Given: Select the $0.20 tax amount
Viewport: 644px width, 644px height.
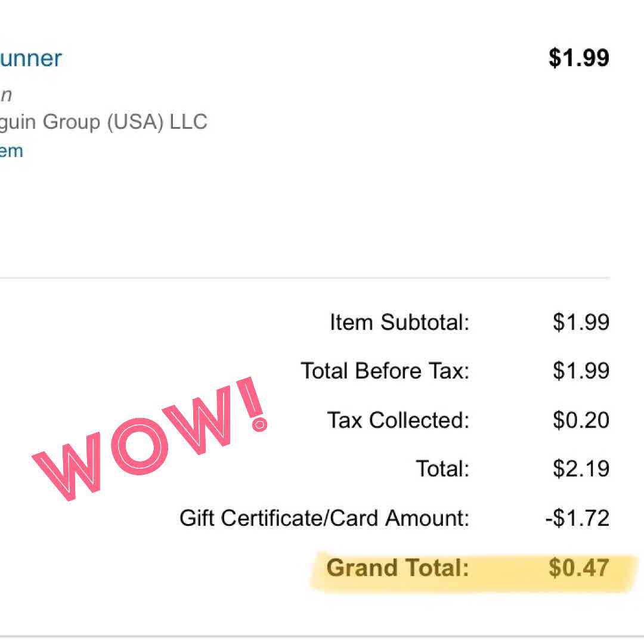Looking at the screenshot, I should coord(580,420).
